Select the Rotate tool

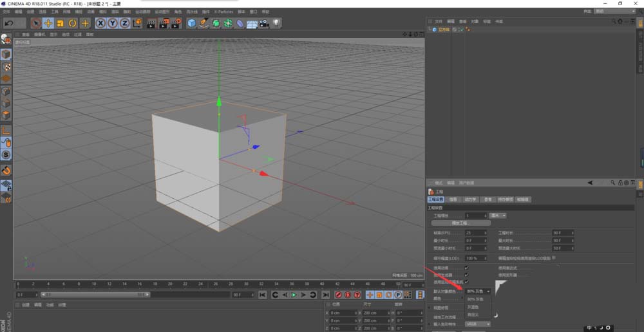point(73,23)
